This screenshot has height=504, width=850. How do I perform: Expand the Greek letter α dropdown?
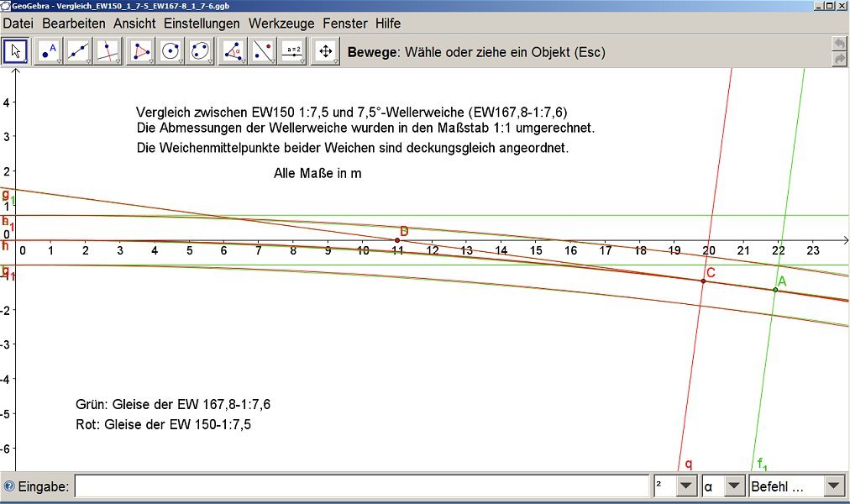(735, 486)
